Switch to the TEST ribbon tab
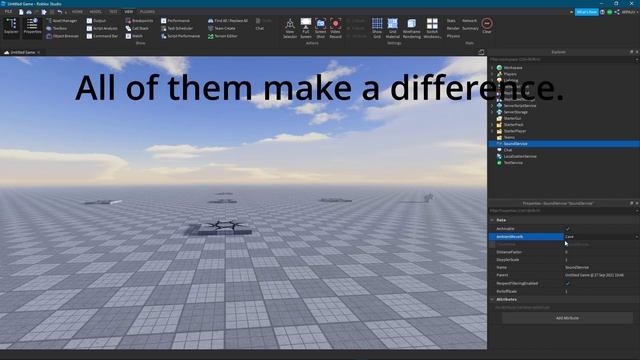The image size is (640, 360). point(113,12)
